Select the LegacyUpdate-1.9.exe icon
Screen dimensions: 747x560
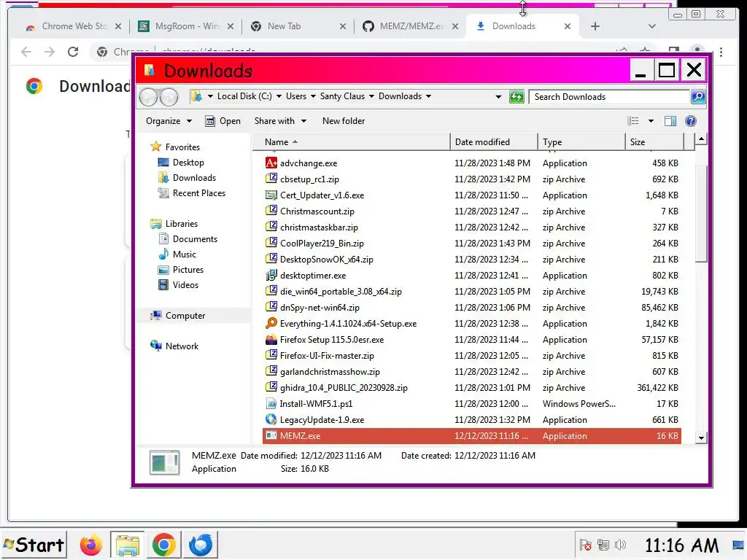(271, 419)
